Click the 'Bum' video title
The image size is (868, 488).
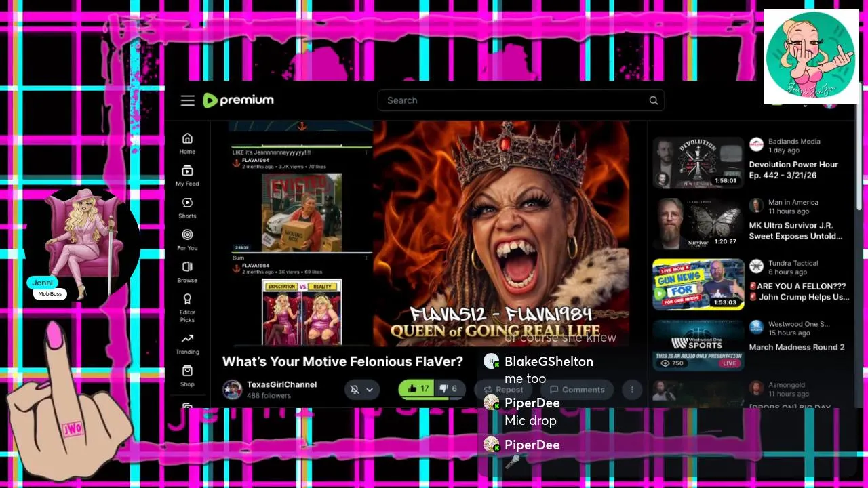[x=238, y=258]
